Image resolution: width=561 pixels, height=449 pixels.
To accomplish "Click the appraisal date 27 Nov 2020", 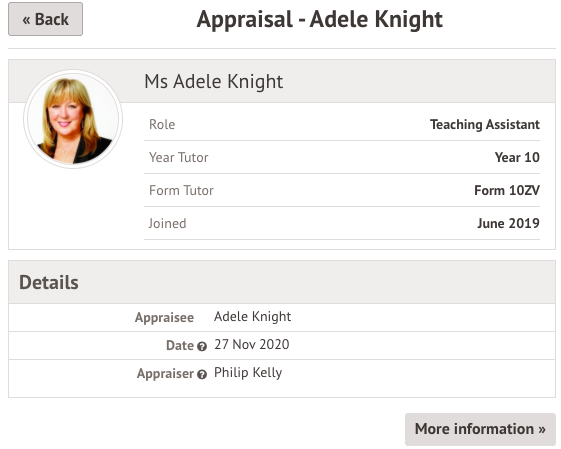I will pos(252,345).
